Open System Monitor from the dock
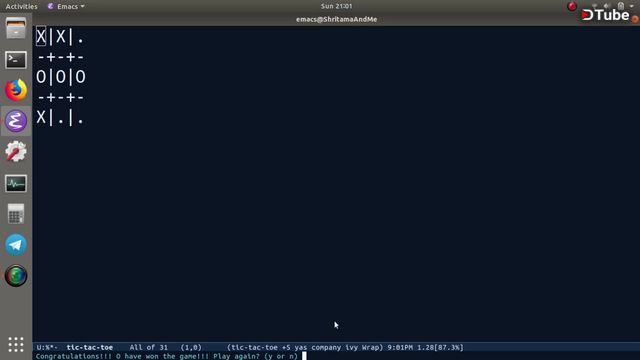The width and height of the screenshot is (640, 360). 16,183
